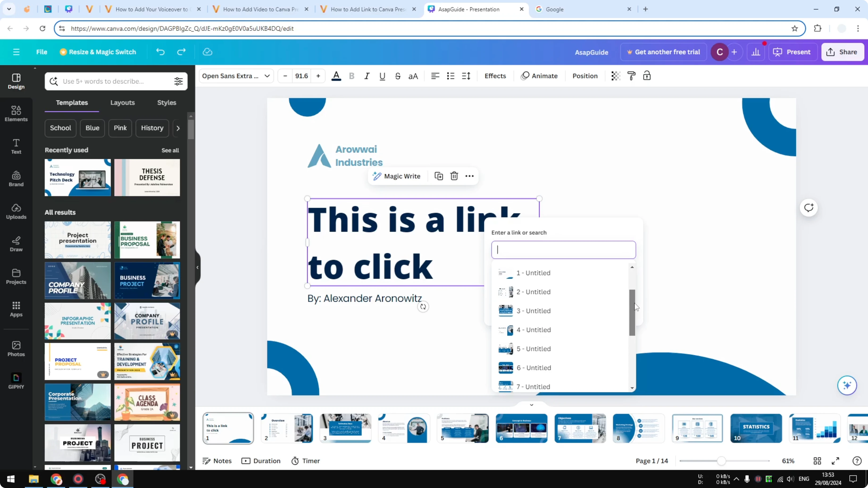Select page 3 - Untitled link target
868x488 pixels.
click(560, 311)
